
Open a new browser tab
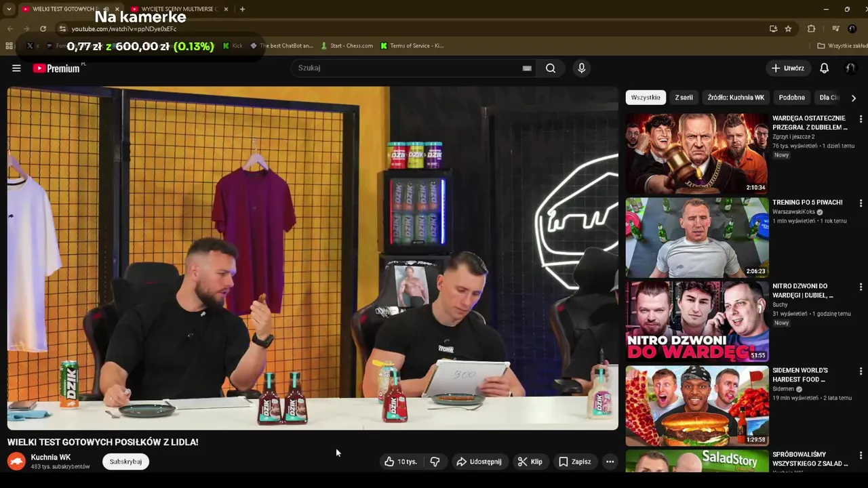(242, 9)
